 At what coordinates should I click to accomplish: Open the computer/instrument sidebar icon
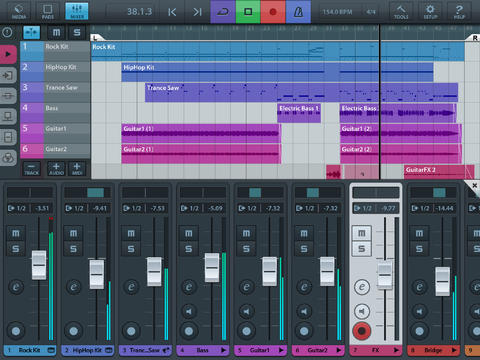pos(8,117)
